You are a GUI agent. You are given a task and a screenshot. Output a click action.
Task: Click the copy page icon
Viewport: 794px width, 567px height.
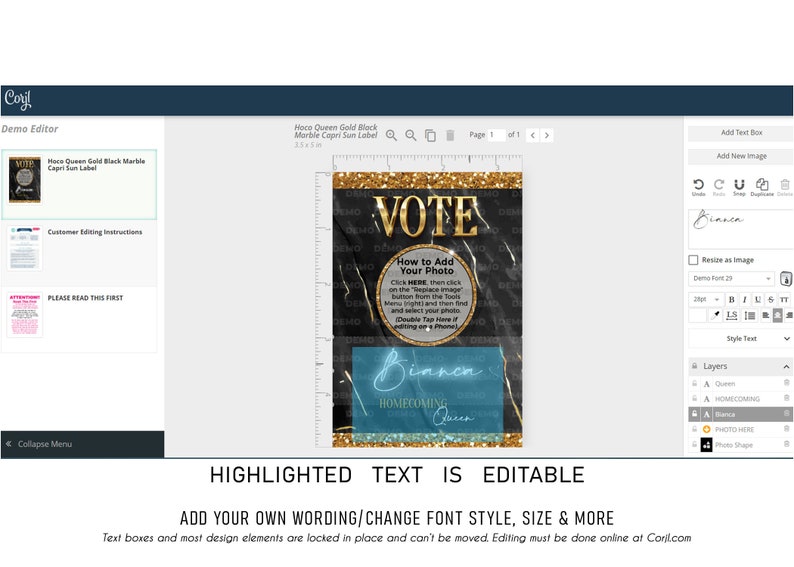(430, 135)
